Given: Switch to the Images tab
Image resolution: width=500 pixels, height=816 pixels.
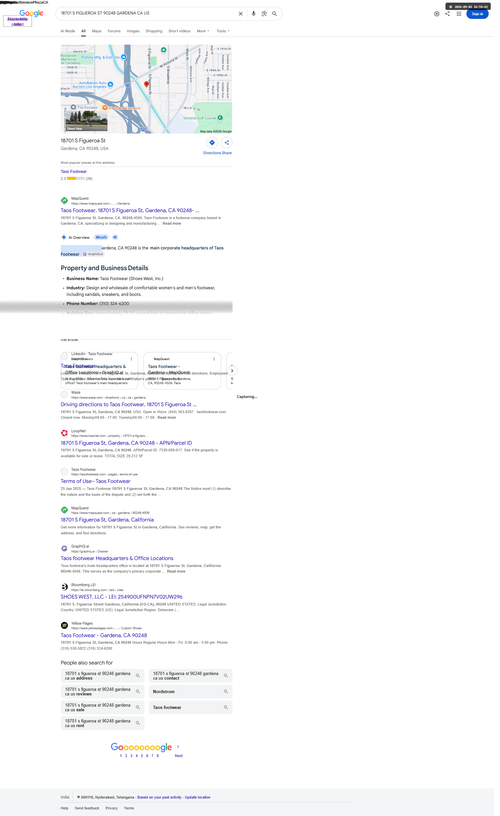Looking at the screenshot, I should [x=133, y=31].
